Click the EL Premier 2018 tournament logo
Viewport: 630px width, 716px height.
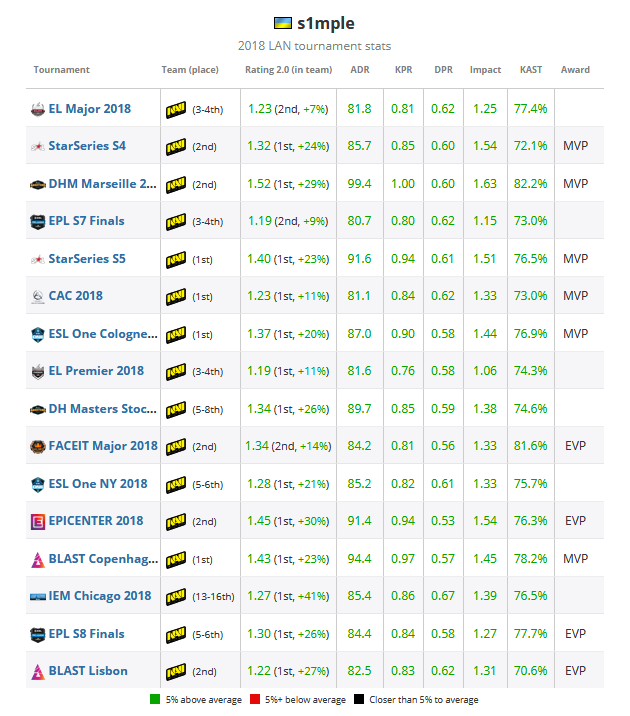tap(38, 371)
